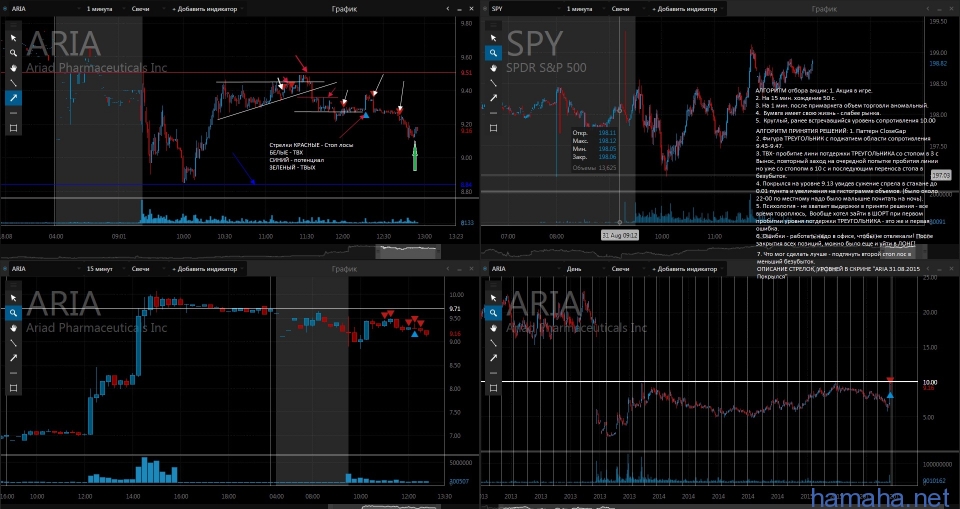Click 'Добавить индикатор' in ARIA daily chart
Viewport: 960px width, 509px height.
point(686,269)
